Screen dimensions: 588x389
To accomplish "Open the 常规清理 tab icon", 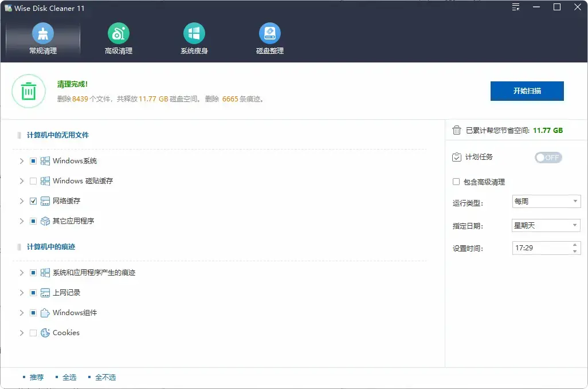I will [x=42, y=33].
